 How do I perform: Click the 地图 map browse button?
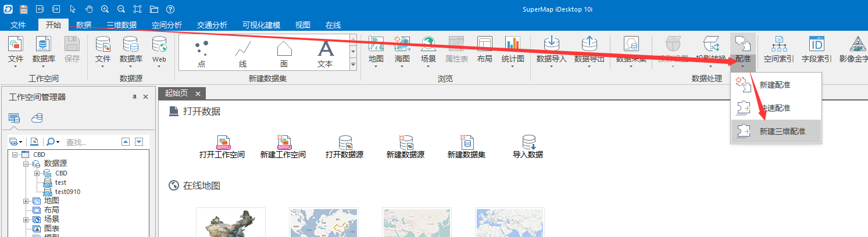376,51
